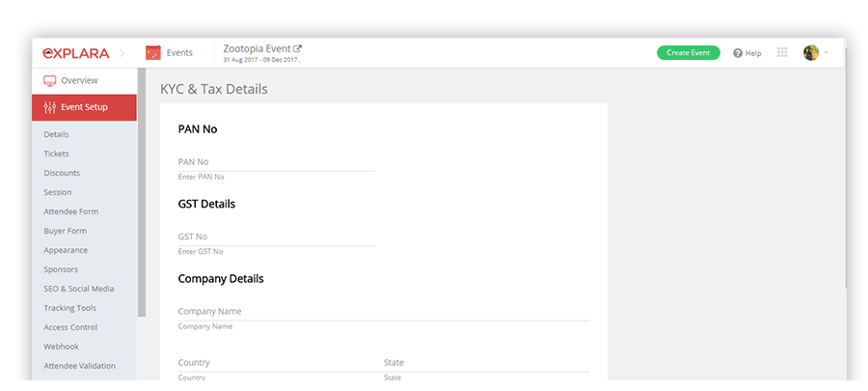
Task: Click the breadcrumb chevron after logo
Action: click(x=122, y=53)
